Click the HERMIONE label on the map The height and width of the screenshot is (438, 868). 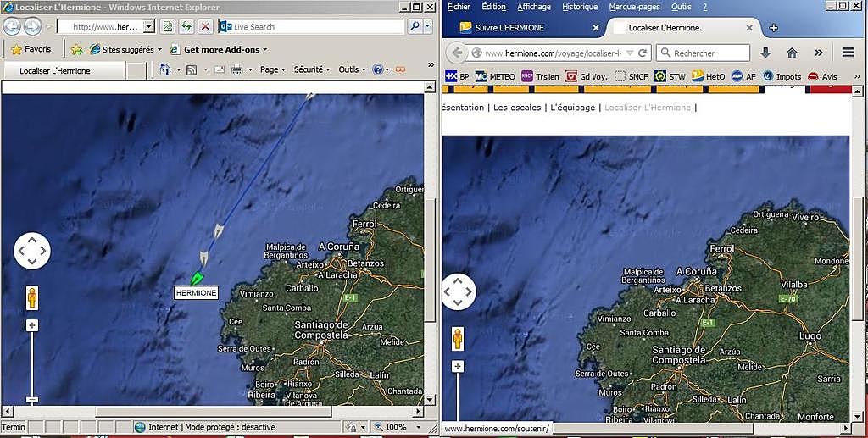click(196, 293)
